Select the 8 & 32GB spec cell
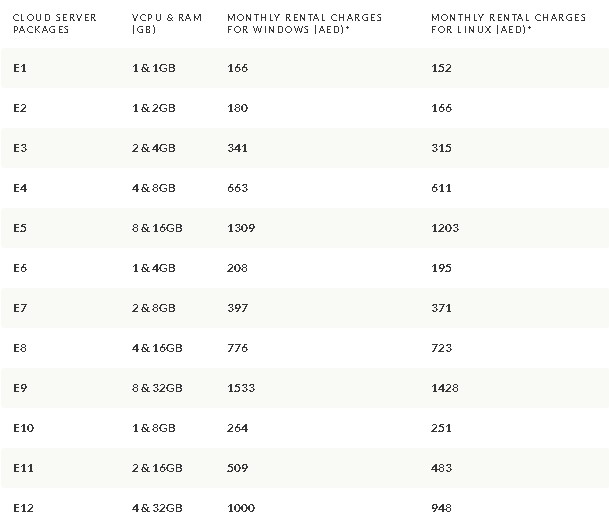This screenshot has width=609, height=521. (x=157, y=388)
